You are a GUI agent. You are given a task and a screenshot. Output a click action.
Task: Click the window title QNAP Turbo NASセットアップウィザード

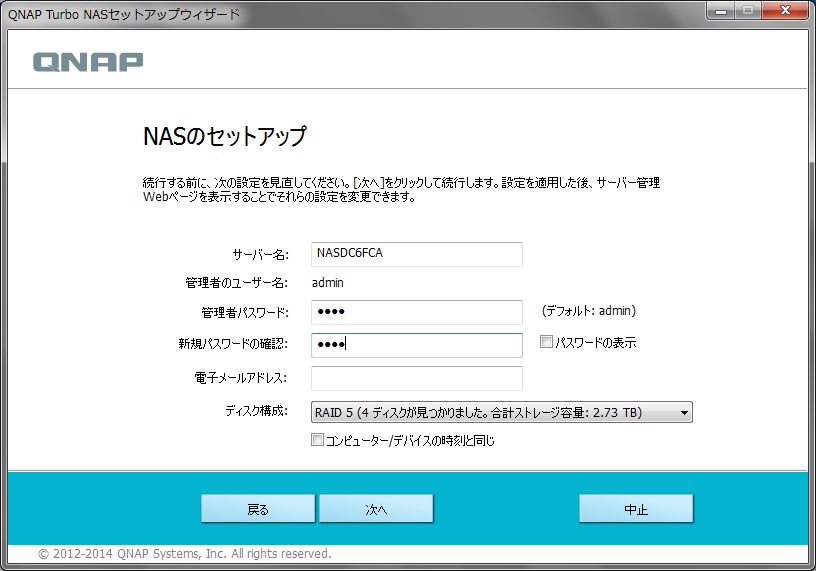124,14
